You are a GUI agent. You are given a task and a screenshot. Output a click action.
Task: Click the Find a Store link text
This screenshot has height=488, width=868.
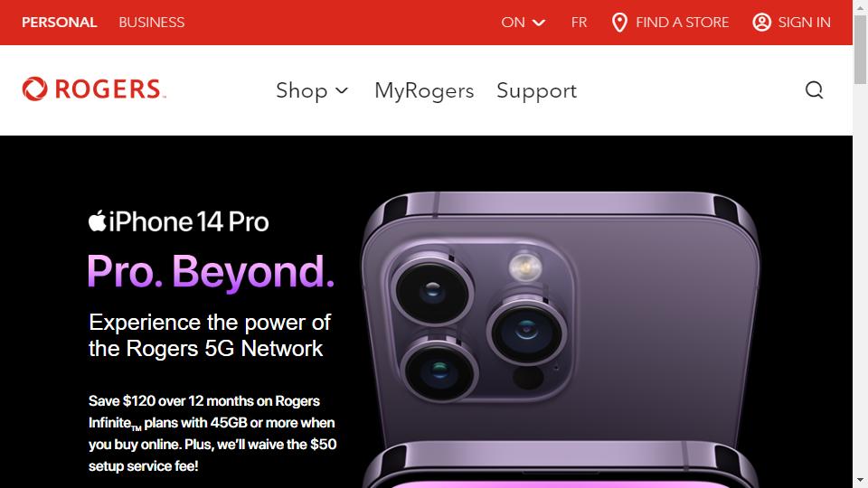pyautogui.click(x=682, y=22)
